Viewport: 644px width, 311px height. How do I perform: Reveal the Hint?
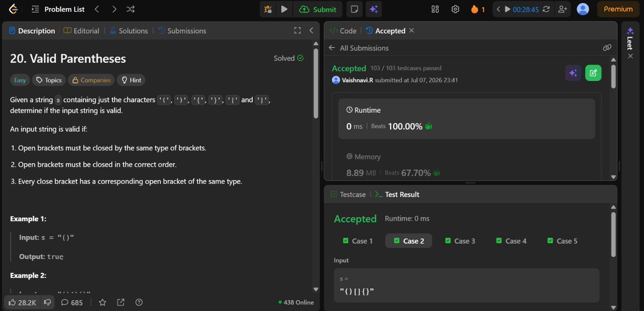(x=131, y=80)
